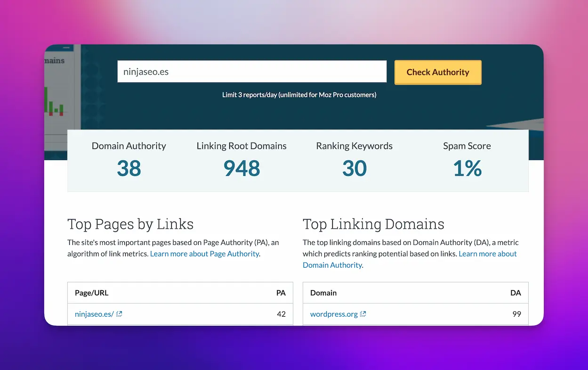
Task: Click the Limit 3 reports/day notice text
Action: pyautogui.click(x=299, y=95)
